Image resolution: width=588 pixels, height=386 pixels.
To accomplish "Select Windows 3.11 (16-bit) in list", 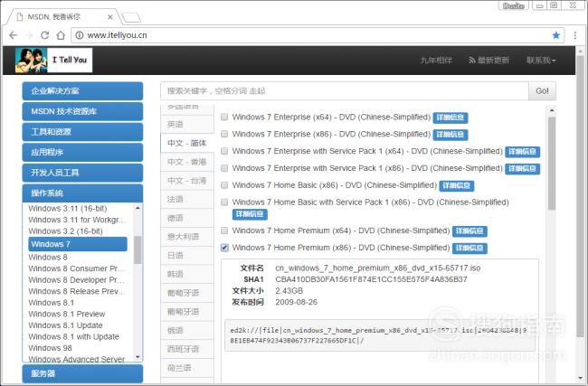I will tap(68, 208).
